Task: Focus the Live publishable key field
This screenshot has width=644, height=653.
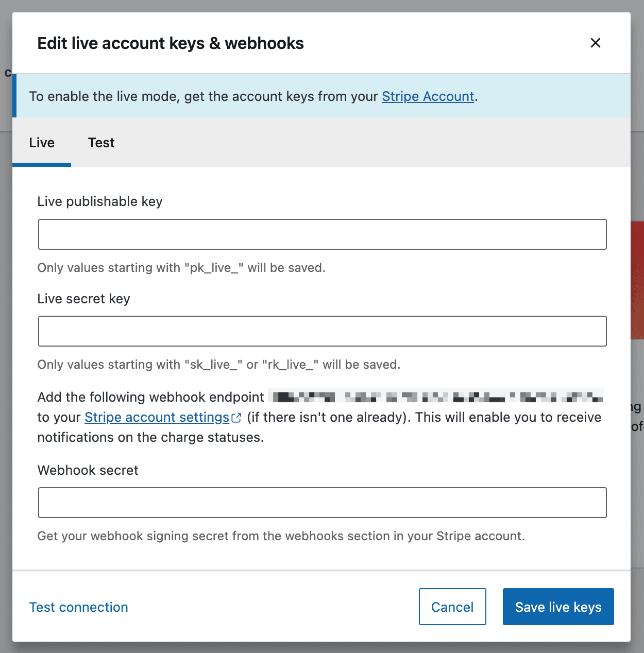Action: (322, 234)
